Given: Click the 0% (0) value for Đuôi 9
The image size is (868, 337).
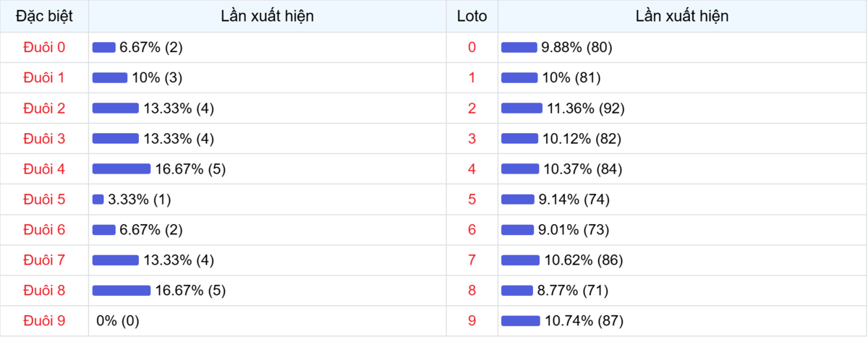Looking at the screenshot, I should point(117,321).
